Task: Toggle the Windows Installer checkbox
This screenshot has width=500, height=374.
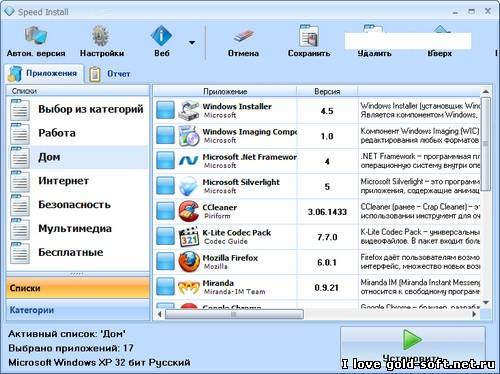Action: tap(165, 110)
